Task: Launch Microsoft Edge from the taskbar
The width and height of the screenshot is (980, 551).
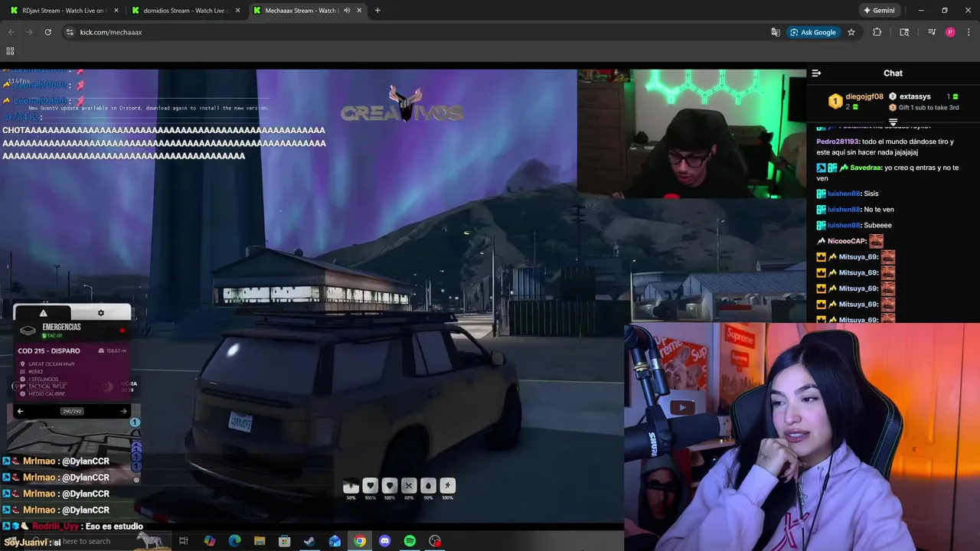Action: coord(234,541)
